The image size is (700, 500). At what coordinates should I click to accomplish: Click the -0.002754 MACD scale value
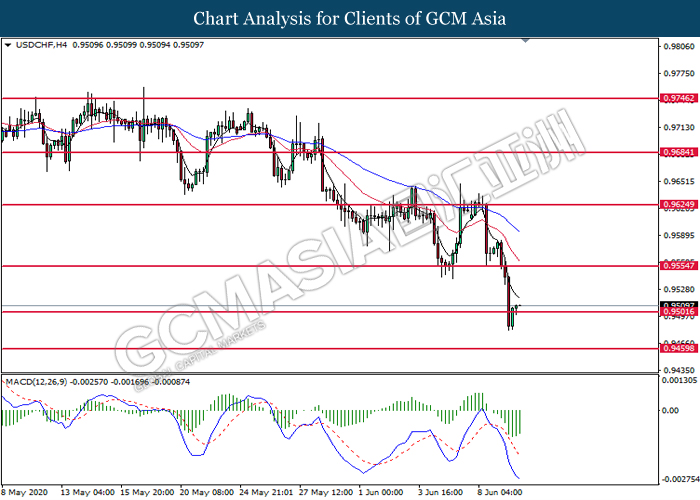(680, 479)
